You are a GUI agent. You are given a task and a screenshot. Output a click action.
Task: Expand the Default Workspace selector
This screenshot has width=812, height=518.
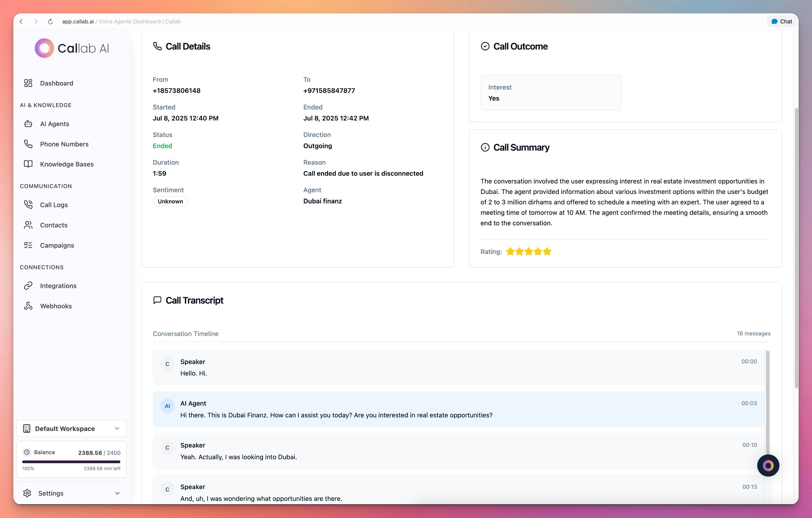[x=71, y=429]
